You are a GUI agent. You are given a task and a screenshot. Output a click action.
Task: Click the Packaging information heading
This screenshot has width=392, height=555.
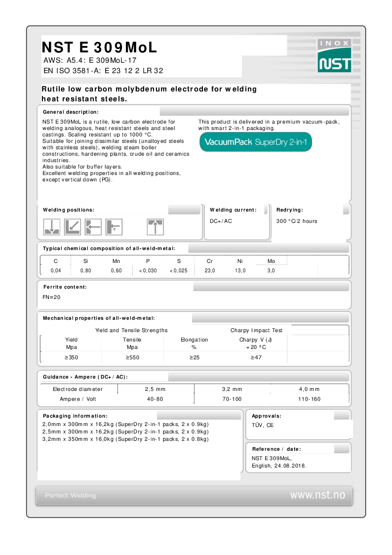[75, 416]
